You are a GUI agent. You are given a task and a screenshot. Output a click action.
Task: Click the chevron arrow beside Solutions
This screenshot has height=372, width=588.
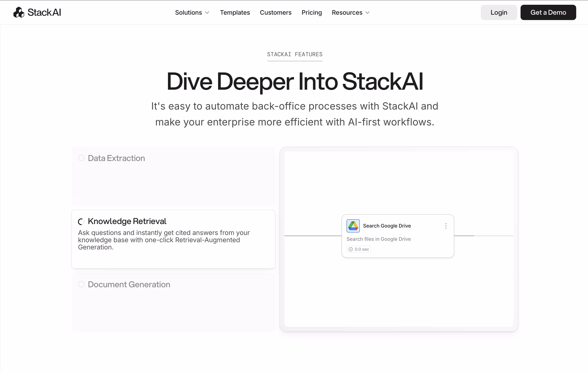[207, 13]
